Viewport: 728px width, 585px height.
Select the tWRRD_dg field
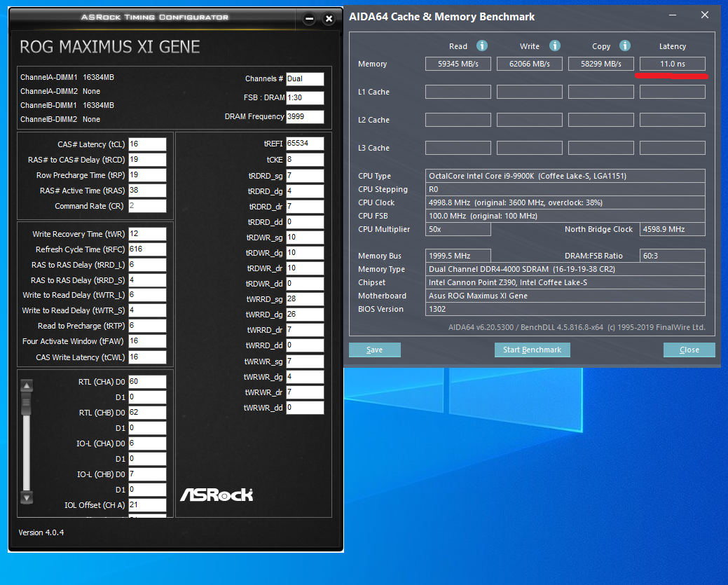305,315
